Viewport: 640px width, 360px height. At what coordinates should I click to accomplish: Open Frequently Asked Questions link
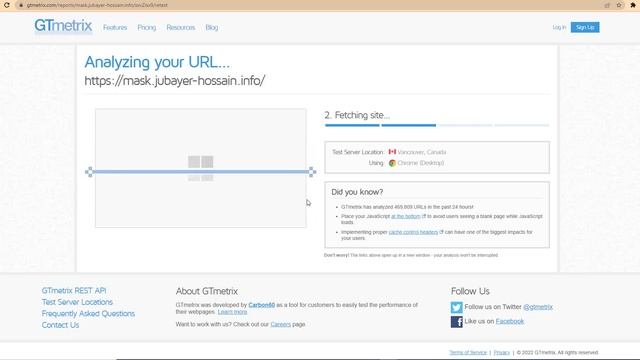click(88, 313)
